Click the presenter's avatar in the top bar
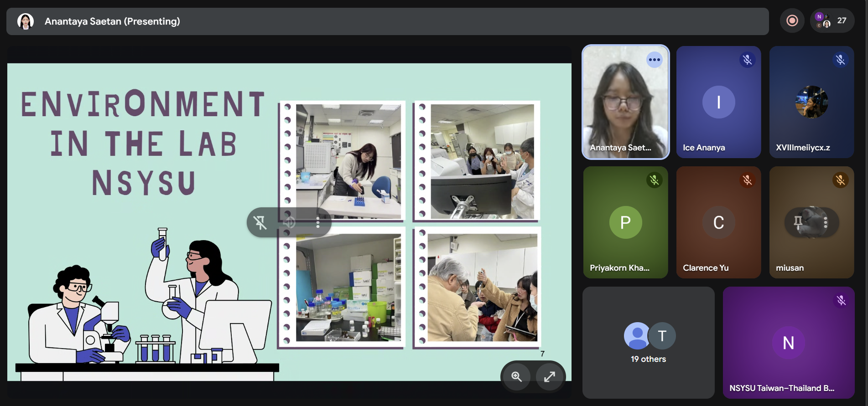This screenshot has width=868, height=406. (x=26, y=21)
